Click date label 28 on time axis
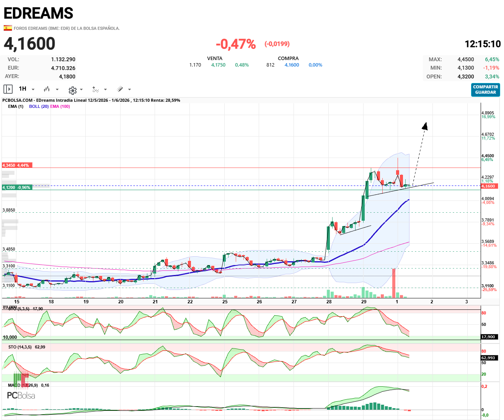Viewport: 504px width, 420px height. coord(329,301)
